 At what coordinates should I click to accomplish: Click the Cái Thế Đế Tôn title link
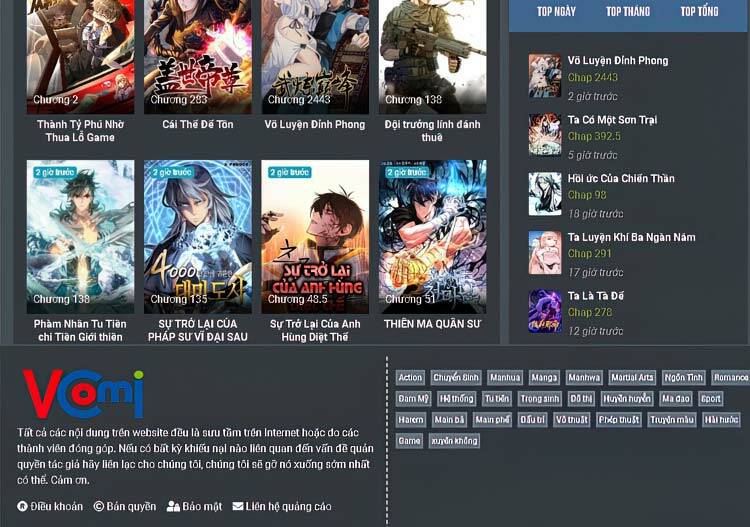[198, 125]
